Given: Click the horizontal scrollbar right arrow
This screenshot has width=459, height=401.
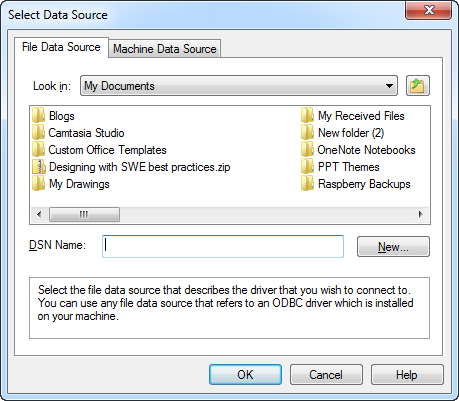Looking at the screenshot, I should [x=421, y=214].
